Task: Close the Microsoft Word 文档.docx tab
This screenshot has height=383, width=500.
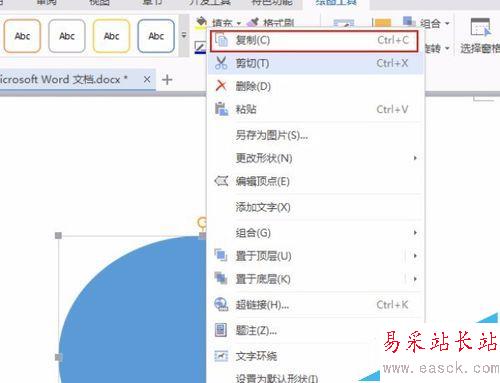Action: (147, 79)
